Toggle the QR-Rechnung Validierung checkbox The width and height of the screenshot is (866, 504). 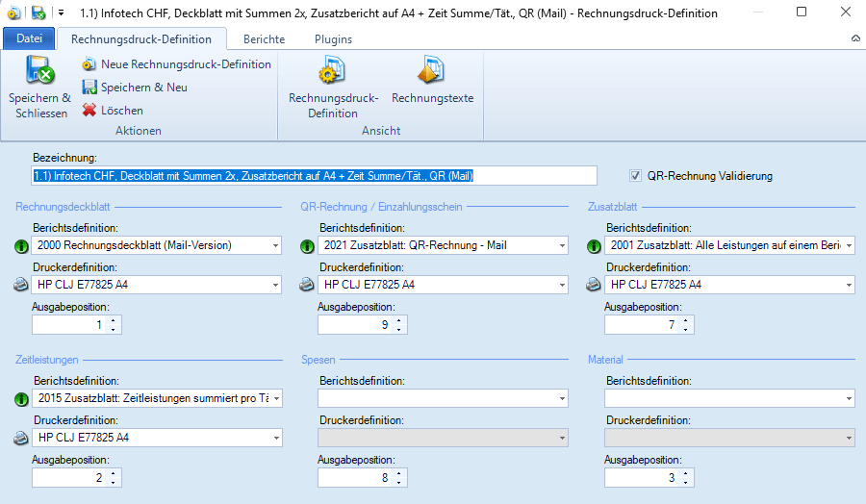[635, 176]
